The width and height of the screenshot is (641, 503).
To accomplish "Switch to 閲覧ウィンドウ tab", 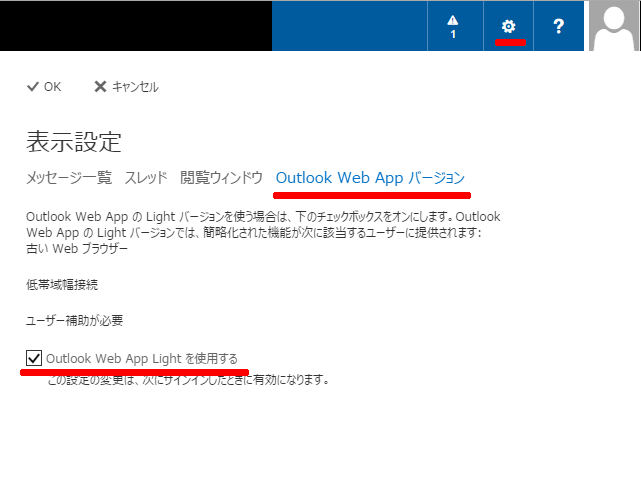I will coord(221,178).
